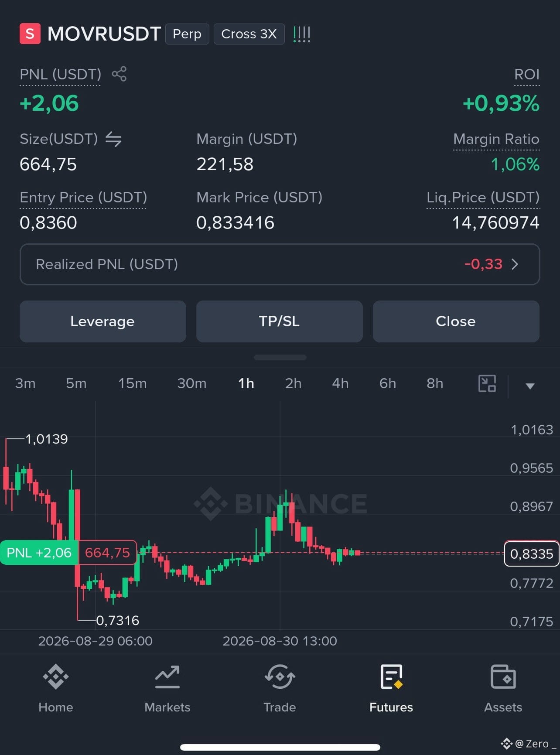Tap the Margin Ratio value 1,06%
Screen dimensions: 560x755
516,164
